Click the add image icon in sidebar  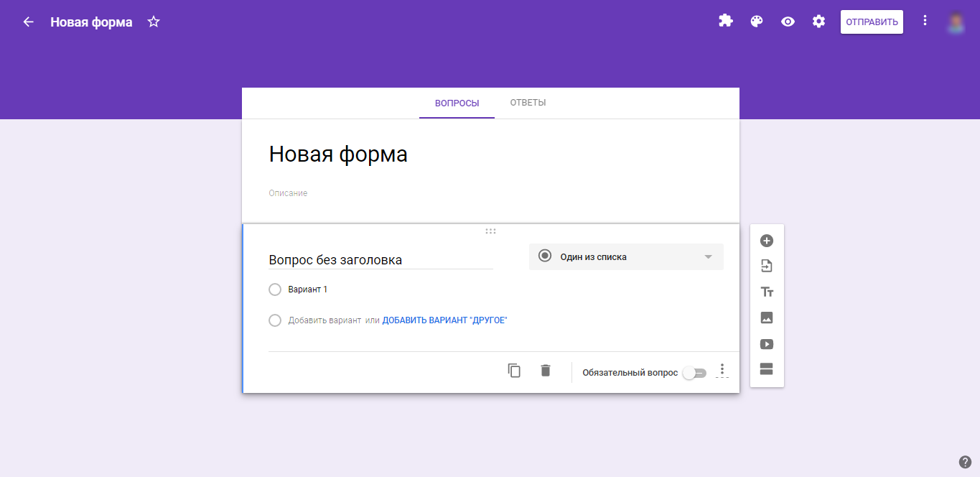click(x=767, y=318)
